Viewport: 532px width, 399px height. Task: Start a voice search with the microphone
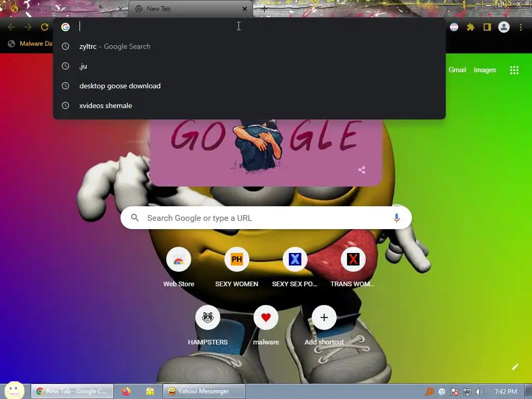coord(396,218)
